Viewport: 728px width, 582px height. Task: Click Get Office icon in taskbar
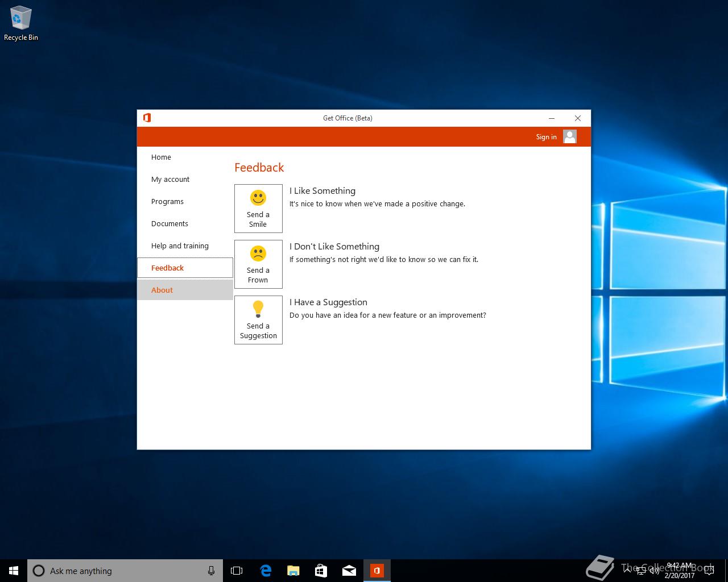click(377, 571)
